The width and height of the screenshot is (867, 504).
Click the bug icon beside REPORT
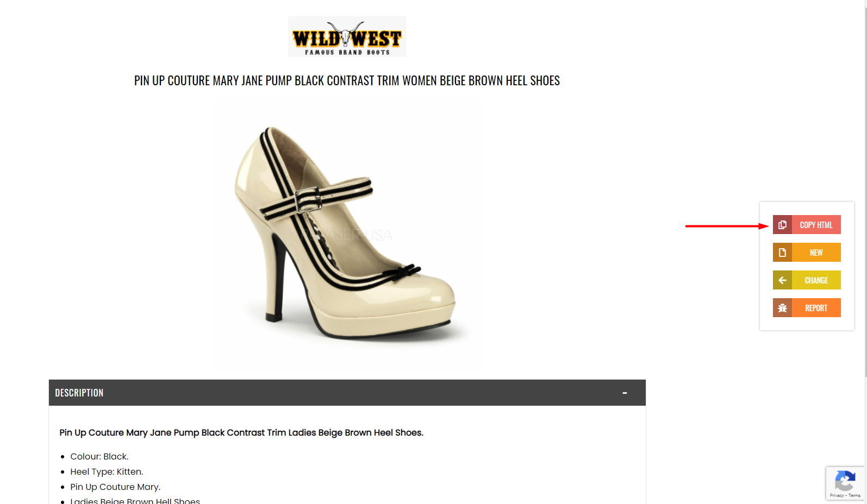[x=782, y=308]
